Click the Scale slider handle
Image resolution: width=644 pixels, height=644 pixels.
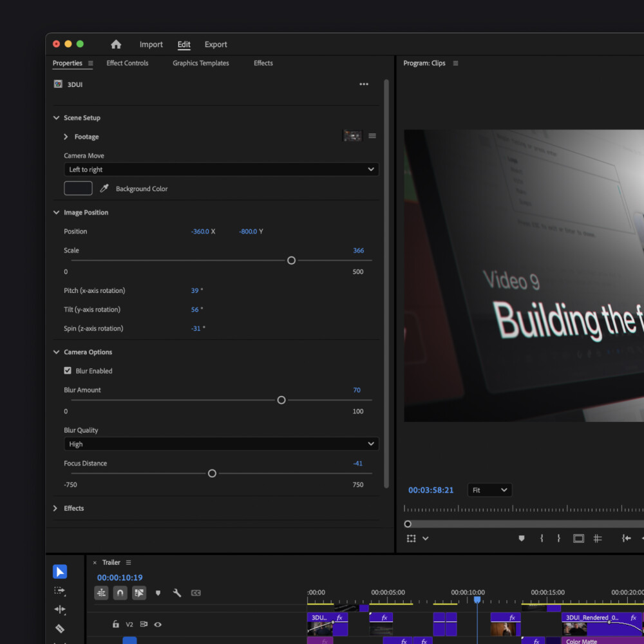click(291, 260)
